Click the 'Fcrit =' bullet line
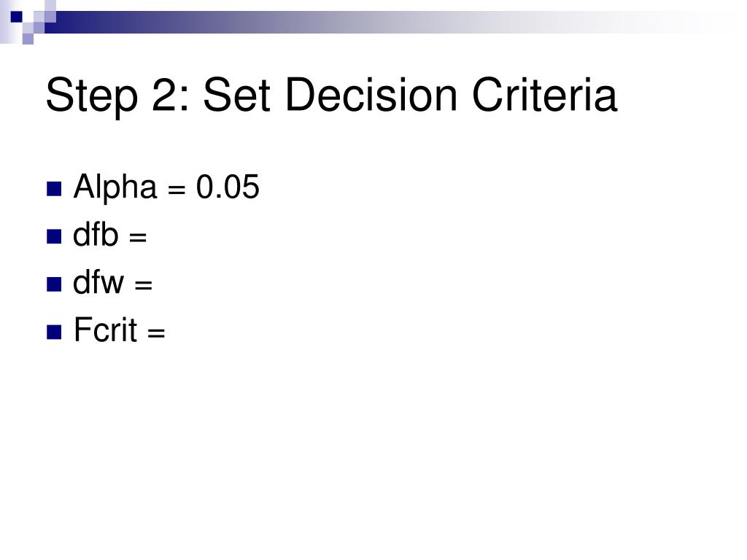Screen dimensions: 747x560 click(119, 330)
